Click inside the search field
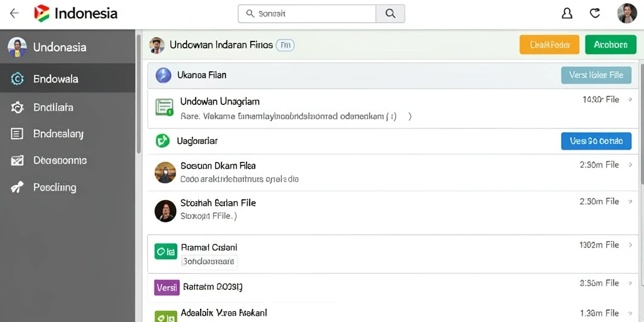Image resolution: width=644 pixels, height=322 pixels. coord(307,14)
